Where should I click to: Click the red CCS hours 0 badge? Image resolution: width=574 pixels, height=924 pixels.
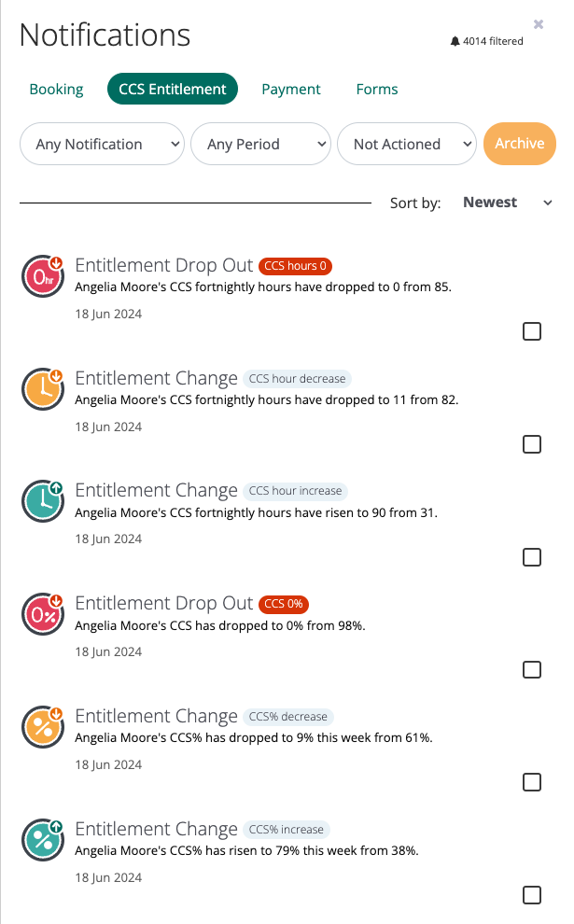tap(295, 266)
